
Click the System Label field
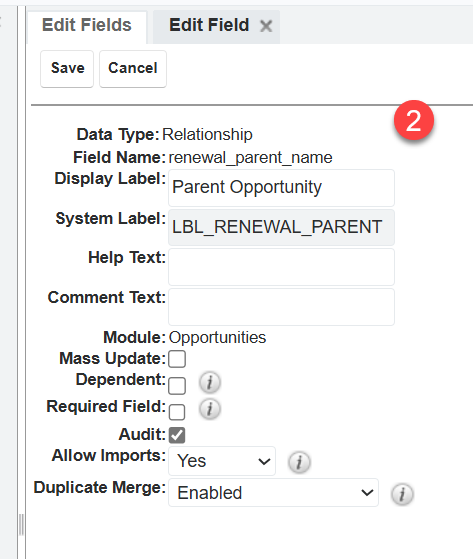coord(281,227)
